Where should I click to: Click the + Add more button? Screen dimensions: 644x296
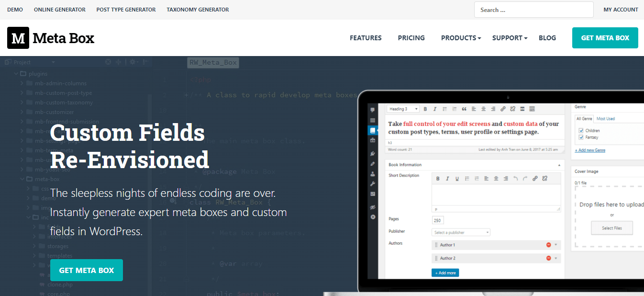point(445,273)
